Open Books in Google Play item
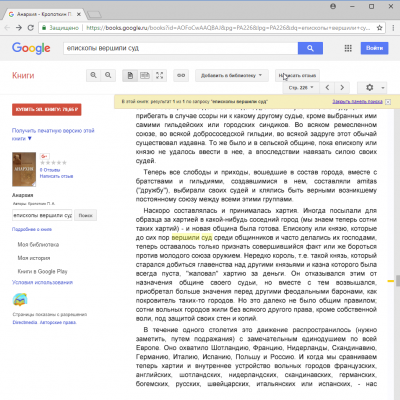The image size is (400, 400). point(42,271)
